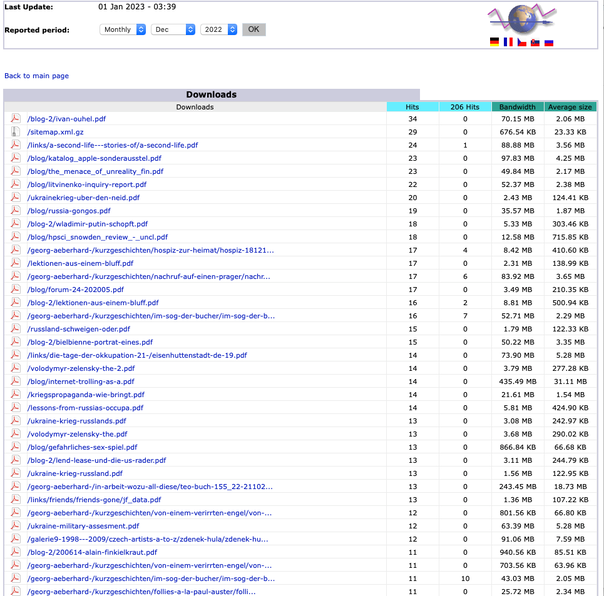The height and width of the screenshot is (596, 604).
Task: Click the OK button
Action: (254, 29)
